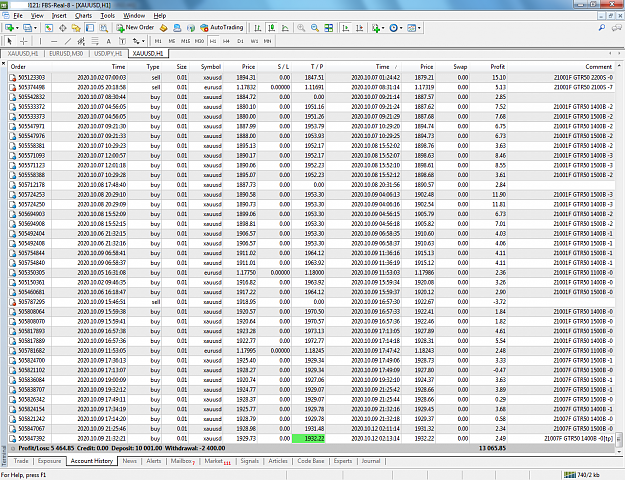Open the Profiles toolbar icon
The image size is (625, 480).
tap(27, 28)
